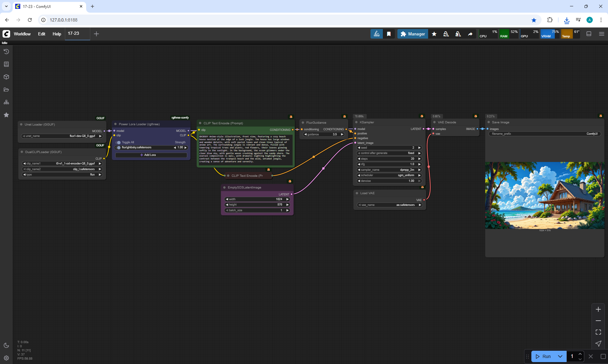Open the Help menu
Image resolution: width=608 pixels, height=364 pixels.
tap(57, 34)
